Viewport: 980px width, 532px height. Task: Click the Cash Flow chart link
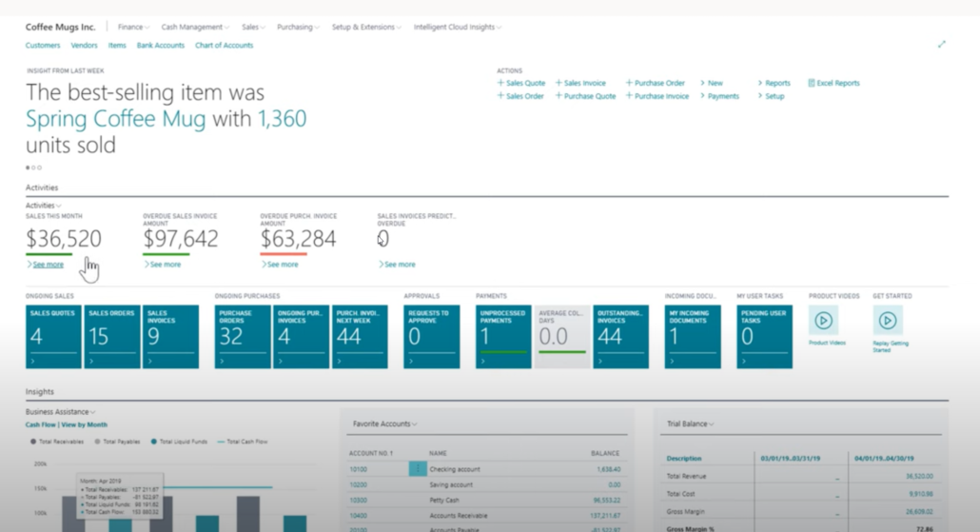(41, 424)
